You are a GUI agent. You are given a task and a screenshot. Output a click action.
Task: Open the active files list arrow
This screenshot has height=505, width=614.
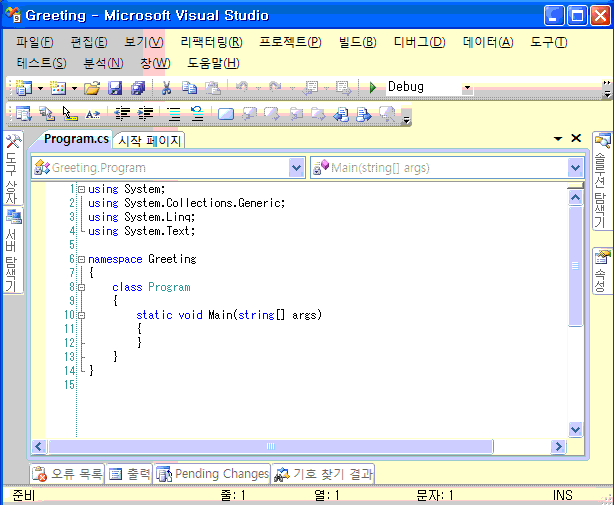[x=558, y=139]
